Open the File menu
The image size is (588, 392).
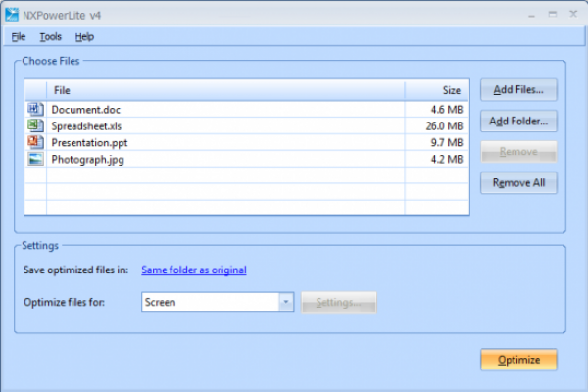[x=19, y=37]
